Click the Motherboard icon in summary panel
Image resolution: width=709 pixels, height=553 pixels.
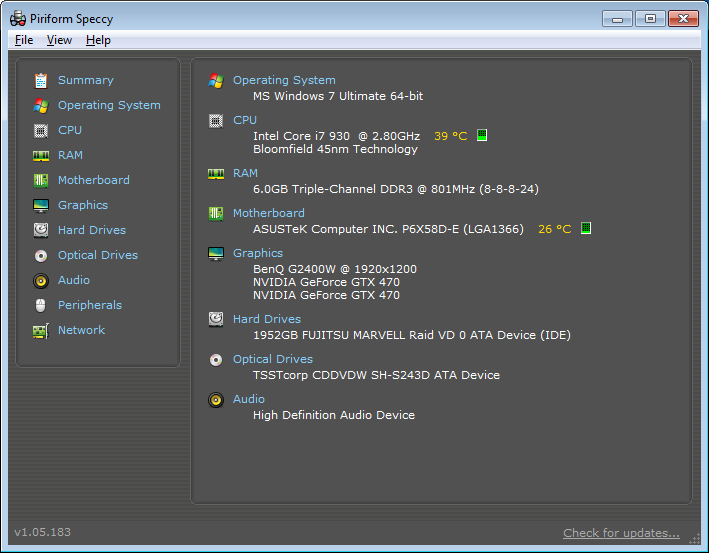pos(216,213)
